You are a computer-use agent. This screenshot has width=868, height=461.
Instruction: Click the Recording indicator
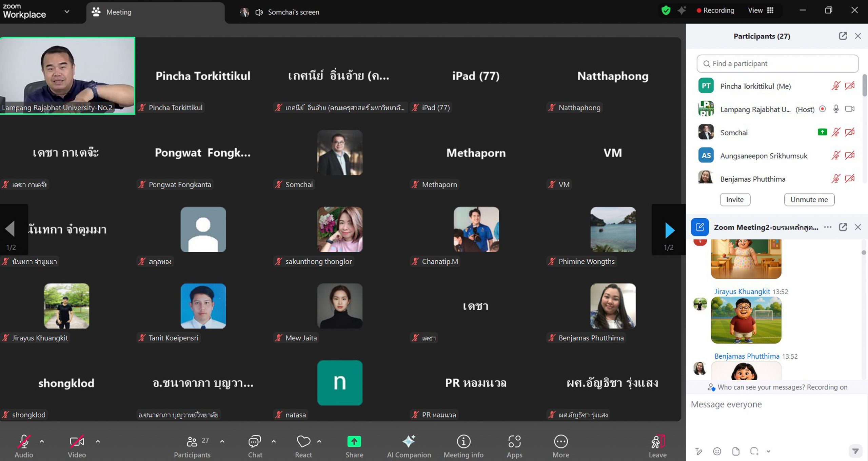click(x=715, y=11)
